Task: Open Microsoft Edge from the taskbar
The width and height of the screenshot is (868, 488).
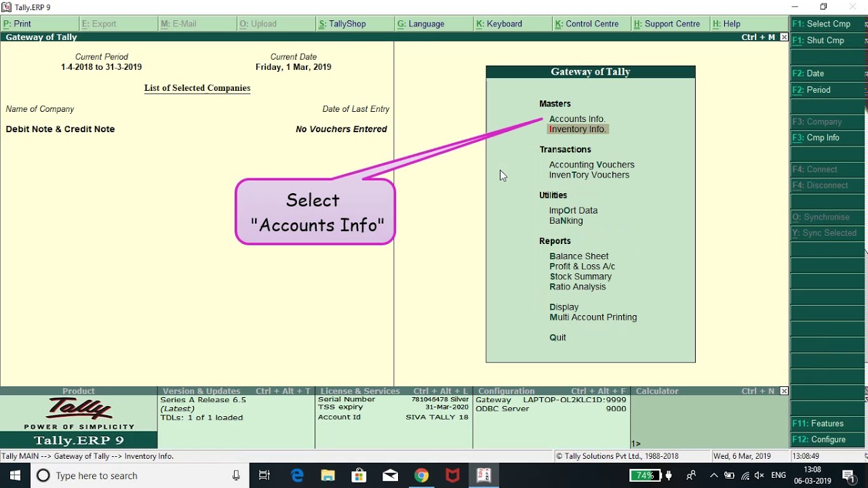Action: 297,476
